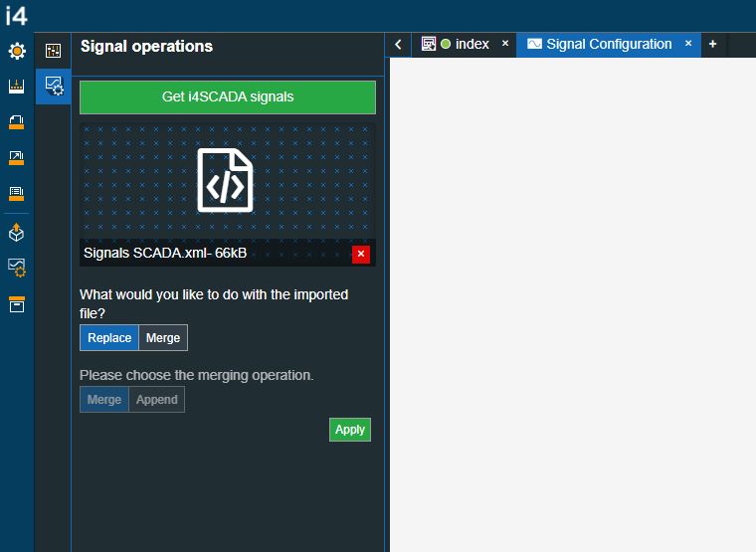Select the Append merging operation
This screenshot has height=552, width=756.
tap(157, 400)
